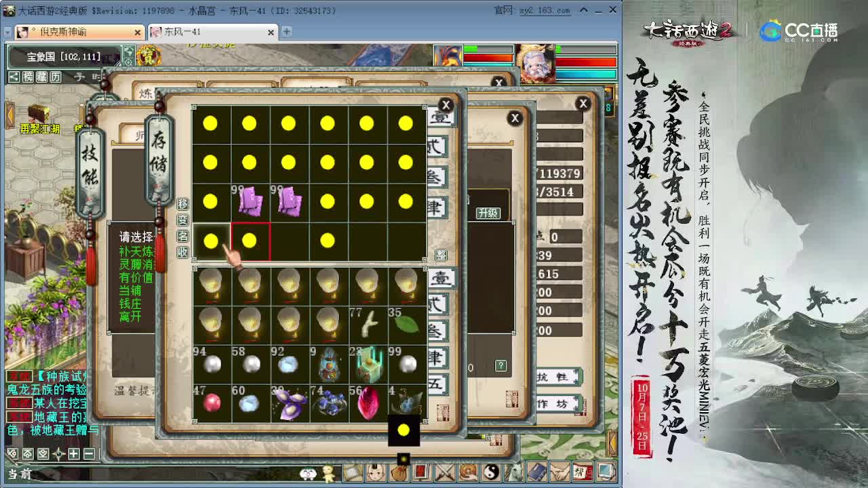Select the first sky lantern in inventory
Screen dimensions: 868x488
(211, 285)
